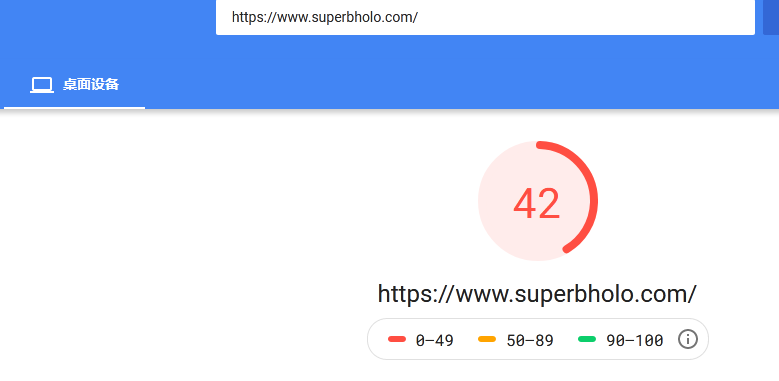
Task: Click the white underline below the 桌面设备 tab
Action: [x=75, y=107]
